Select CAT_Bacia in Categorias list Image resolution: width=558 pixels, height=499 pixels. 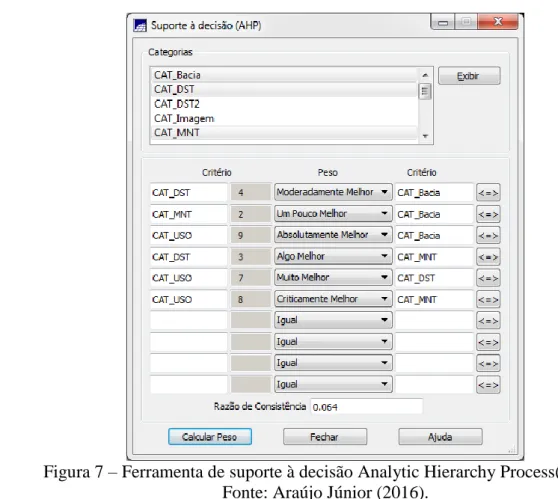tap(284, 75)
